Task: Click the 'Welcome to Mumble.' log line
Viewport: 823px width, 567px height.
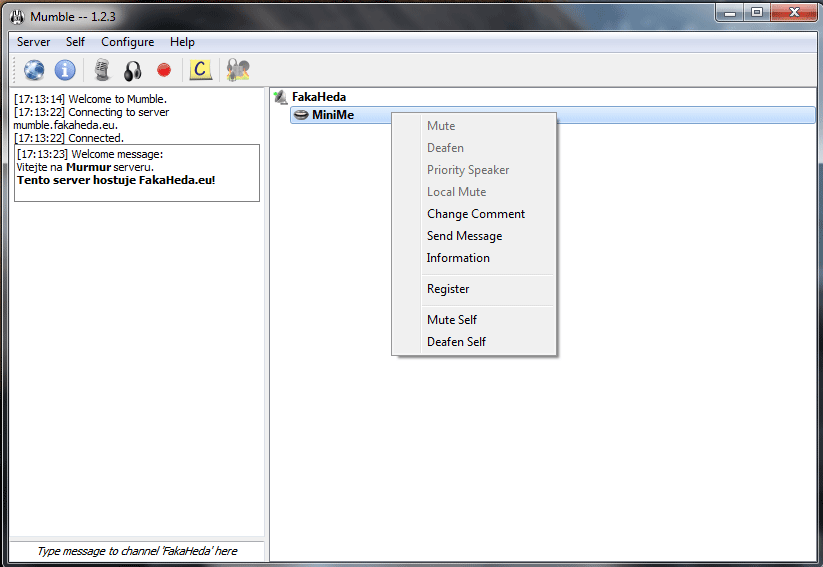Action: [90, 99]
